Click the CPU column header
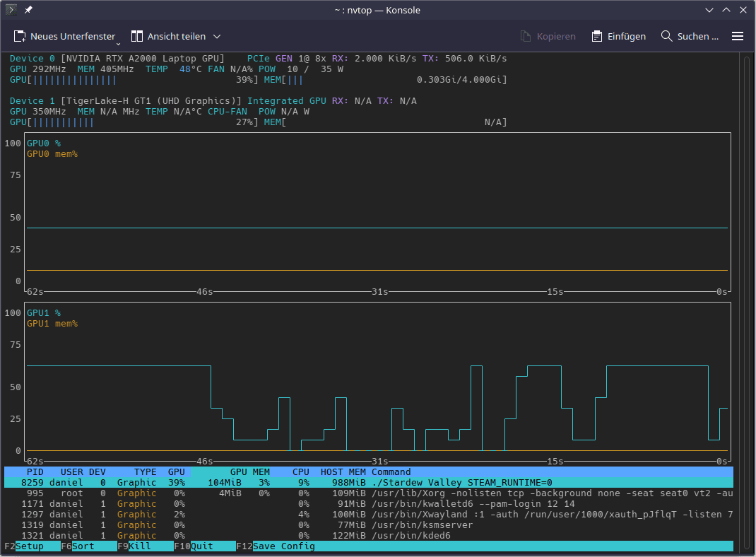 click(x=301, y=471)
